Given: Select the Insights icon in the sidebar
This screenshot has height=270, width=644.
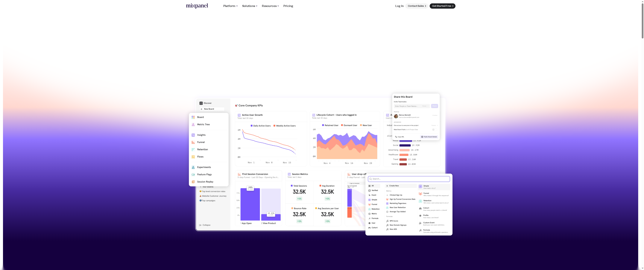Looking at the screenshot, I should pyautogui.click(x=193, y=135).
